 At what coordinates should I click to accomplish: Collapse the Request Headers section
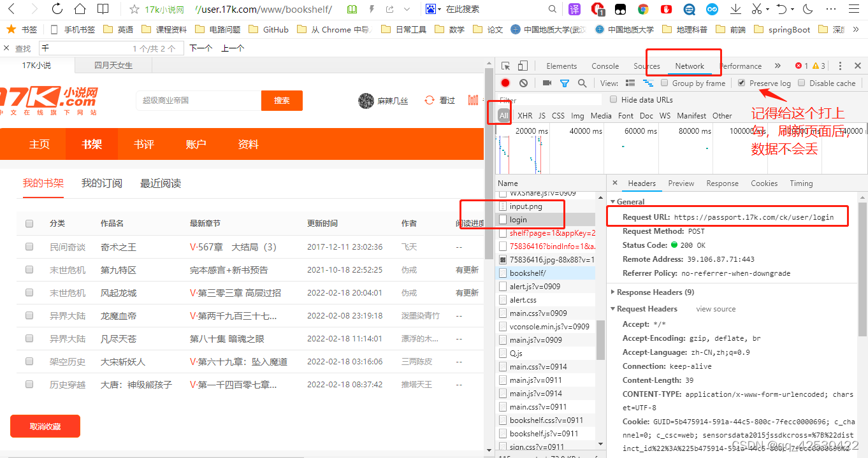coord(614,309)
